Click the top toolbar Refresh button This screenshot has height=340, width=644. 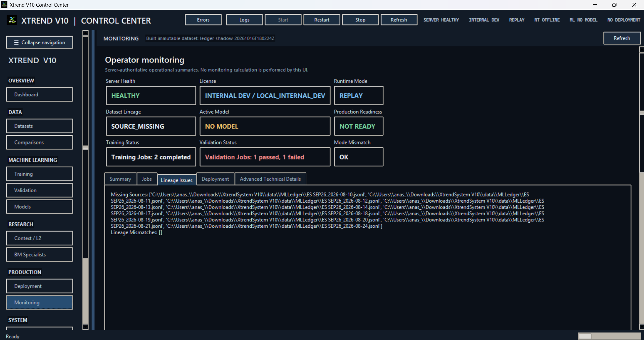(399, 20)
